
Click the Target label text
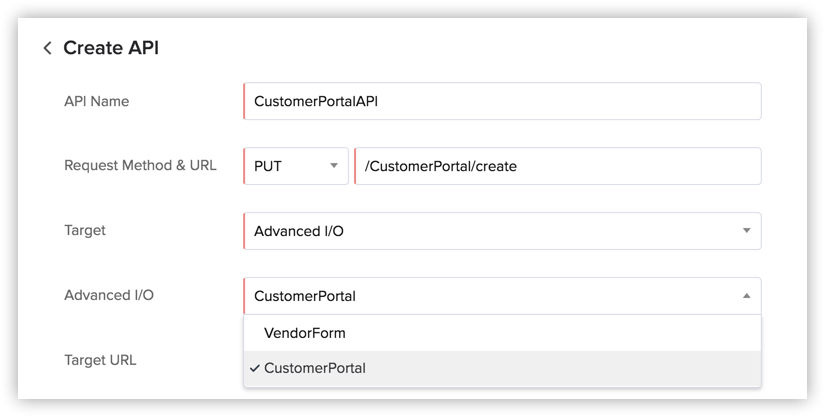click(x=85, y=230)
